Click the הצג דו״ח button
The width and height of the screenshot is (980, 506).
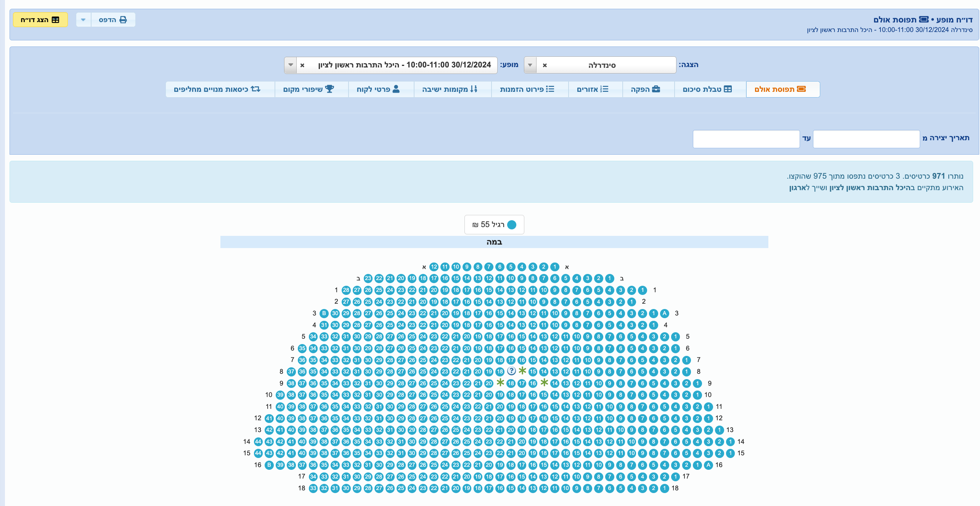(x=40, y=20)
